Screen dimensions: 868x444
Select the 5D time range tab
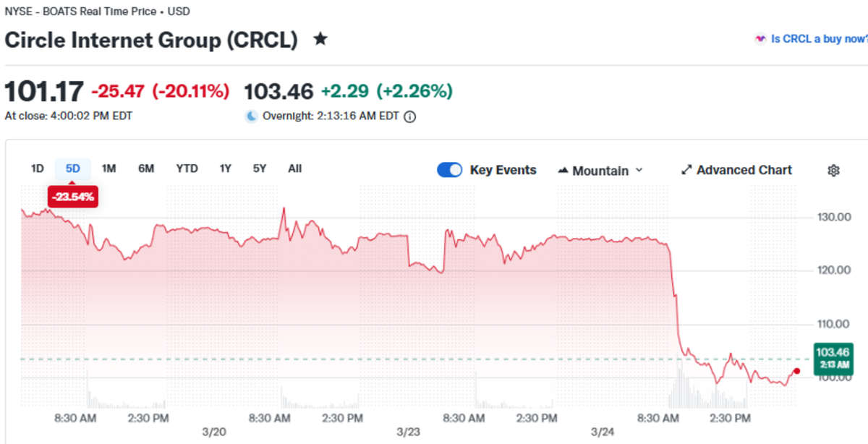73,168
